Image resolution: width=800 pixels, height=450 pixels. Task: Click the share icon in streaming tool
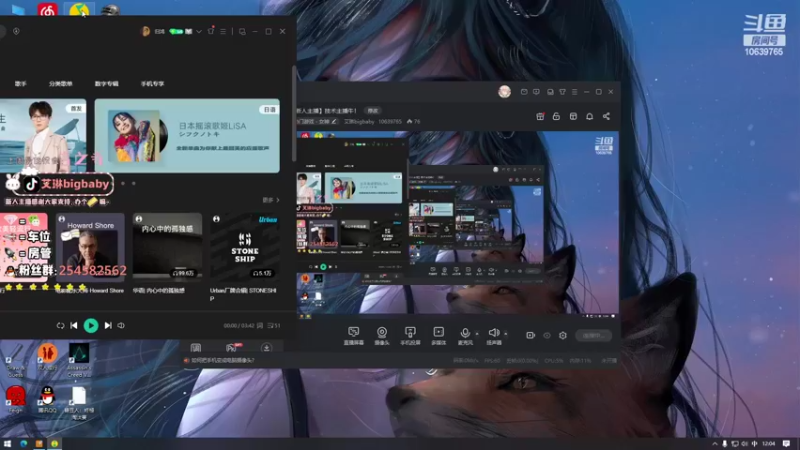[x=607, y=116]
